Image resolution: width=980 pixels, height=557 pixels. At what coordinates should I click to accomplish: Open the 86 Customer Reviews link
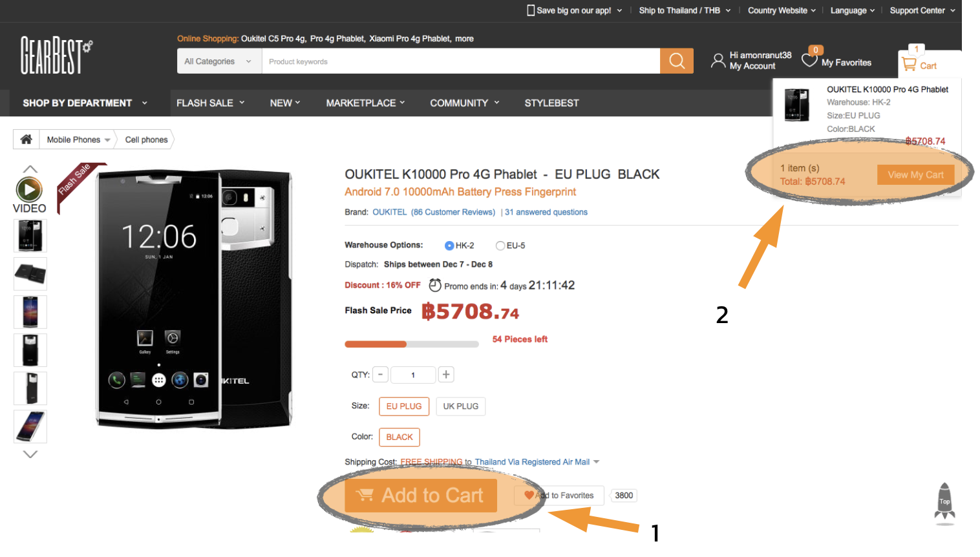click(453, 212)
